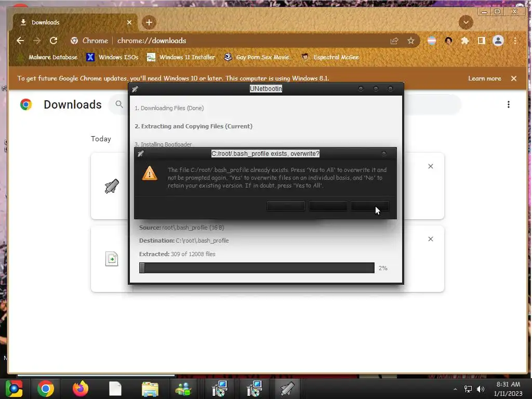532x399 pixels.
Task: Click the Today date heading
Action: pyautogui.click(x=101, y=139)
